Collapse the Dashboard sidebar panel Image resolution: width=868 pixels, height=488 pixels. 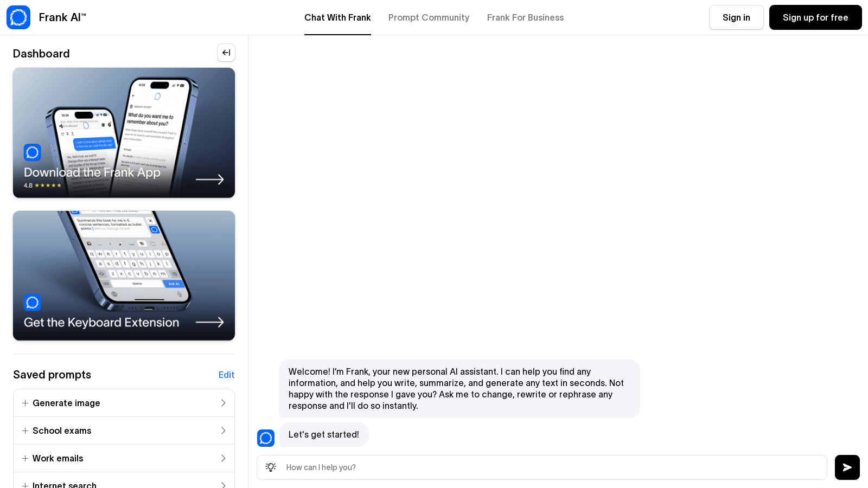coord(226,53)
